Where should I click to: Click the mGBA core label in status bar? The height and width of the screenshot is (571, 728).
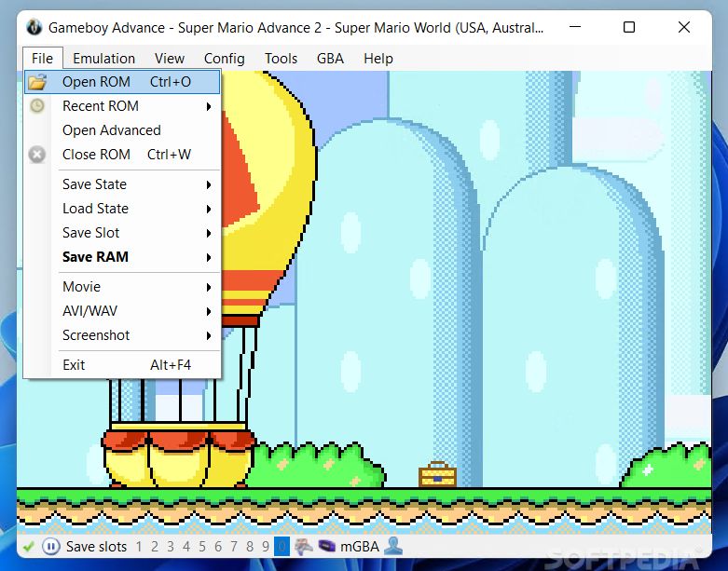pos(359,547)
